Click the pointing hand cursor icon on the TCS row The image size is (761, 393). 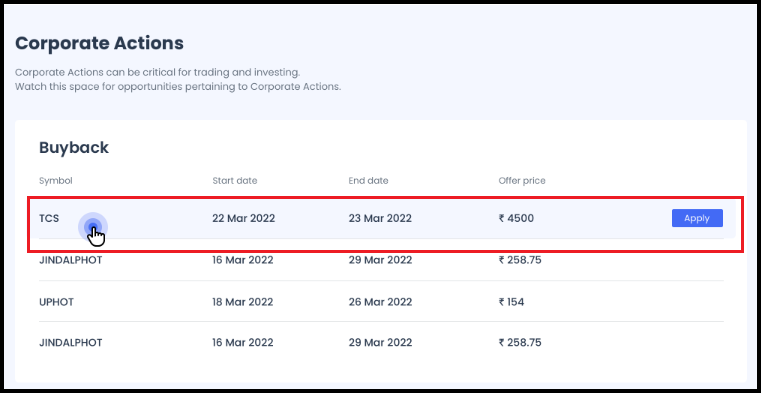tap(97, 237)
